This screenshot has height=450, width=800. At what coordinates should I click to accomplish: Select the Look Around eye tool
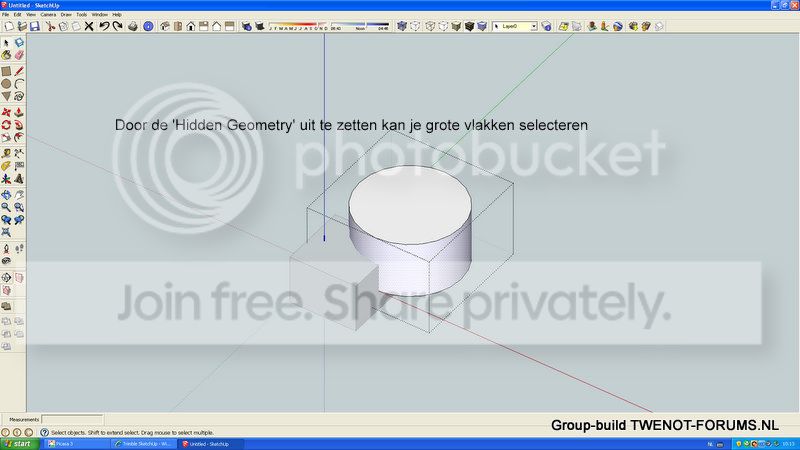tap(6, 261)
